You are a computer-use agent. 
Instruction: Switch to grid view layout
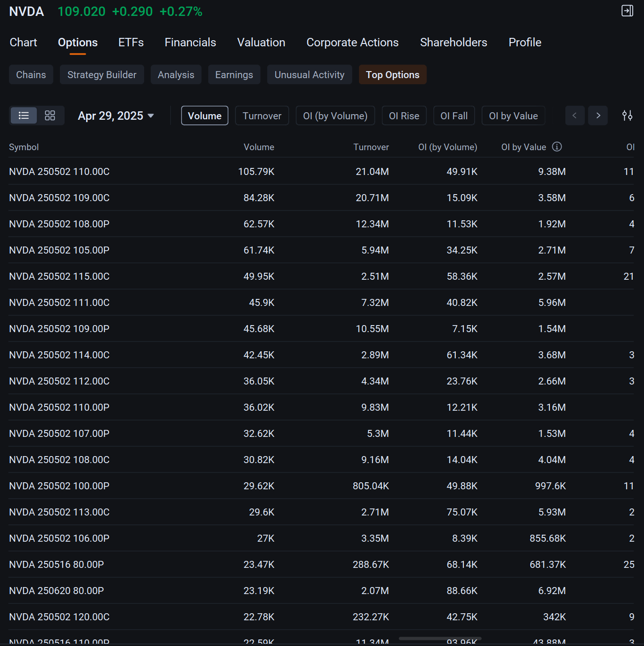[x=50, y=116]
